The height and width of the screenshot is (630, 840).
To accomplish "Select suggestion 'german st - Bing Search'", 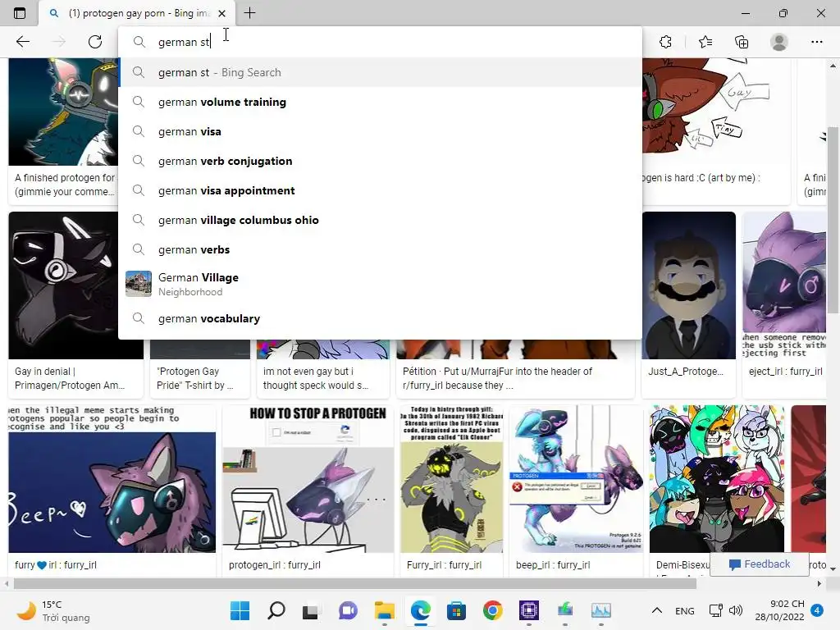I will 381,72.
